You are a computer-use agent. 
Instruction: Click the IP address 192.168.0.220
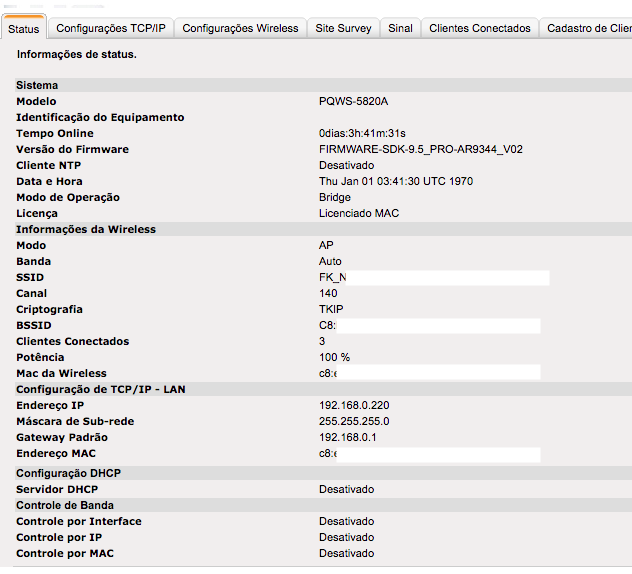click(354, 405)
